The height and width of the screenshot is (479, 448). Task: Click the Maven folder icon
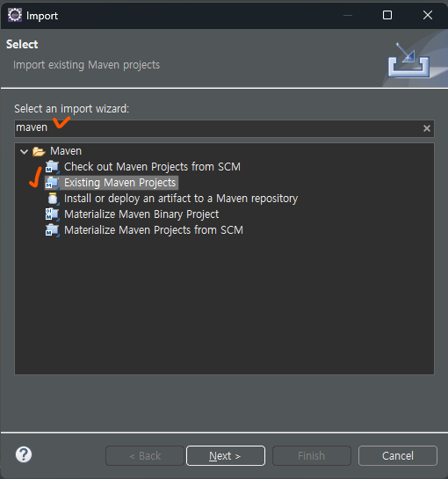tap(39, 151)
